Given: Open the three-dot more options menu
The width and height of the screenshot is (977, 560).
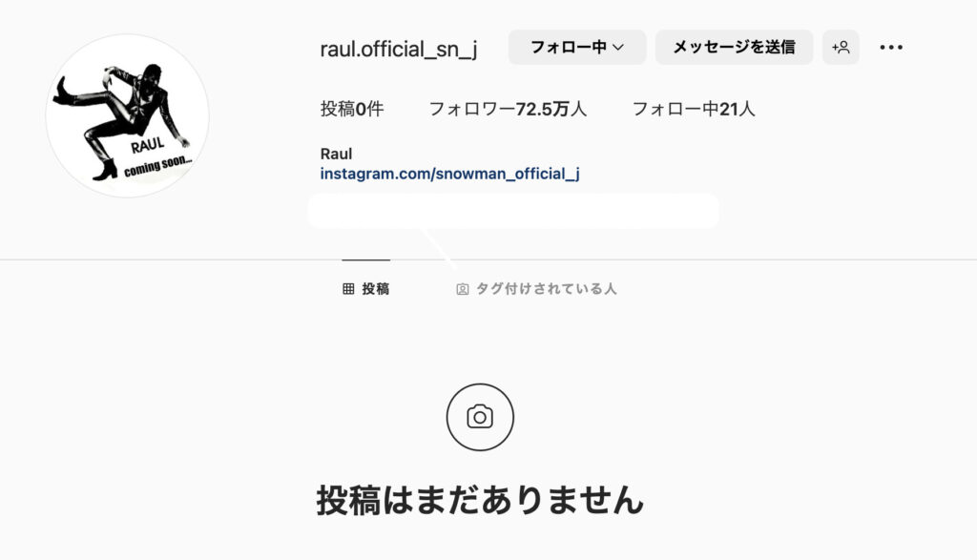Looking at the screenshot, I should [x=891, y=48].
